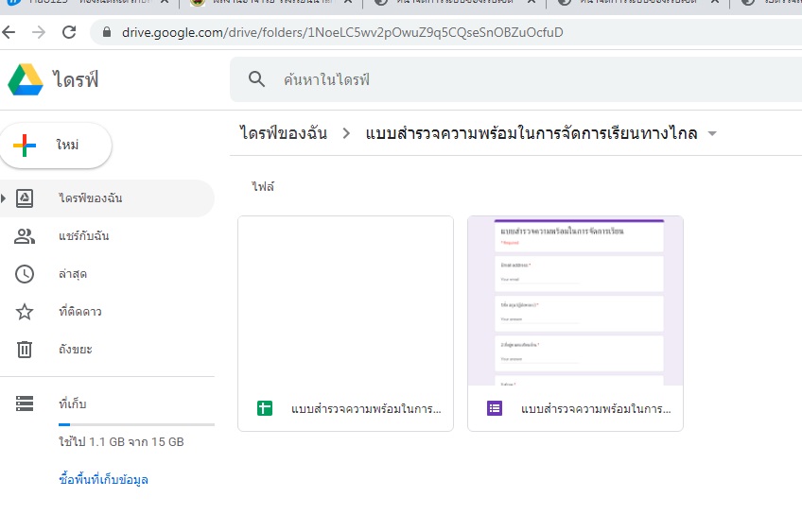Expand the ไดรฟ์ของฉัน tree arrow in sidebar

pos(5,198)
